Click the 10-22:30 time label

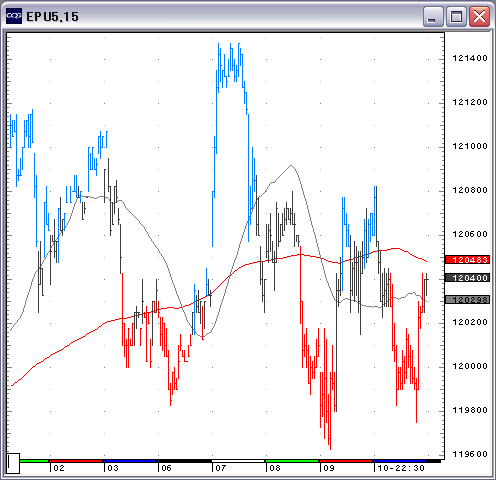click(x=401, y=468)
